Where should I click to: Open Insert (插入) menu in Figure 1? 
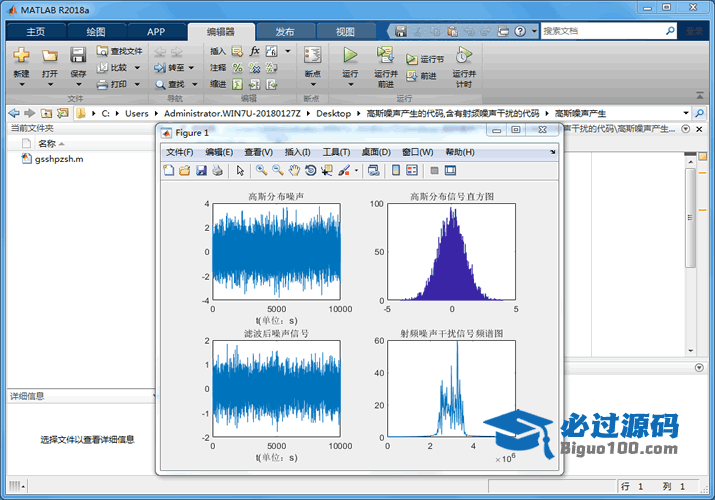(x=298, y=152)
